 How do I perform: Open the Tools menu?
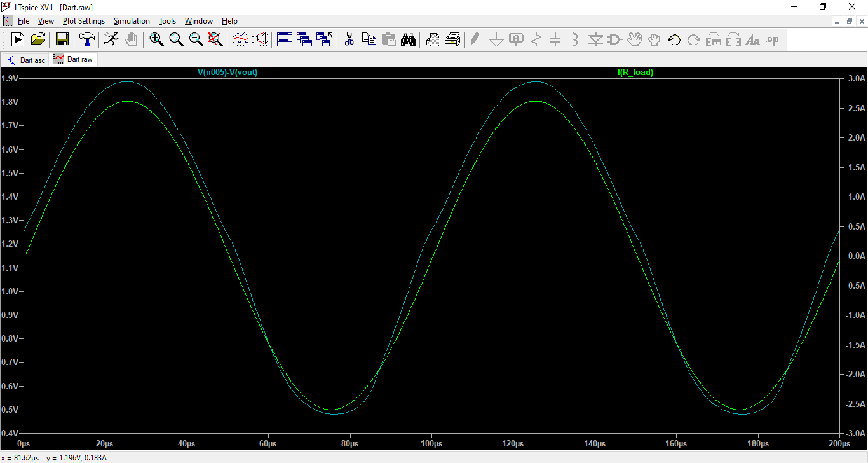[167, 21]
